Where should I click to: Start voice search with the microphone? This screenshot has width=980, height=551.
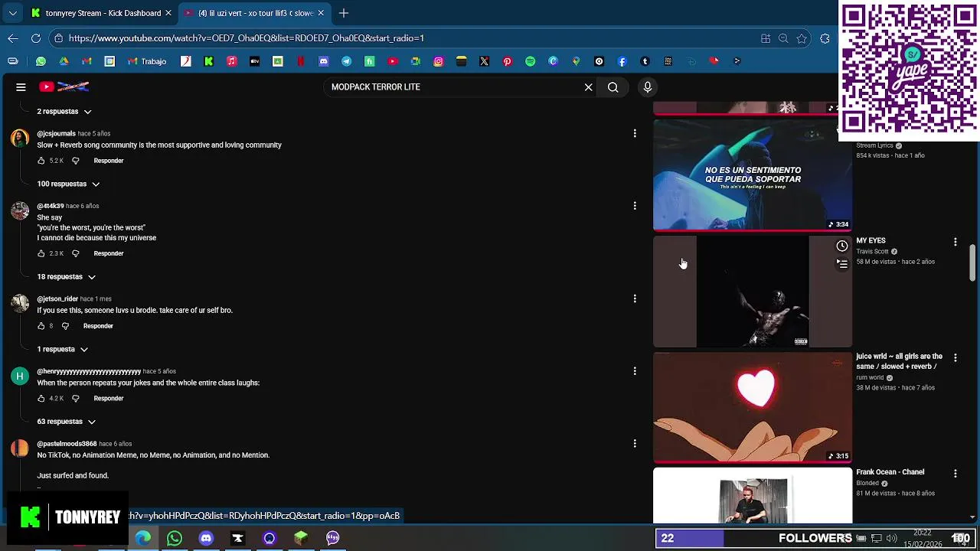pos(648,87)
